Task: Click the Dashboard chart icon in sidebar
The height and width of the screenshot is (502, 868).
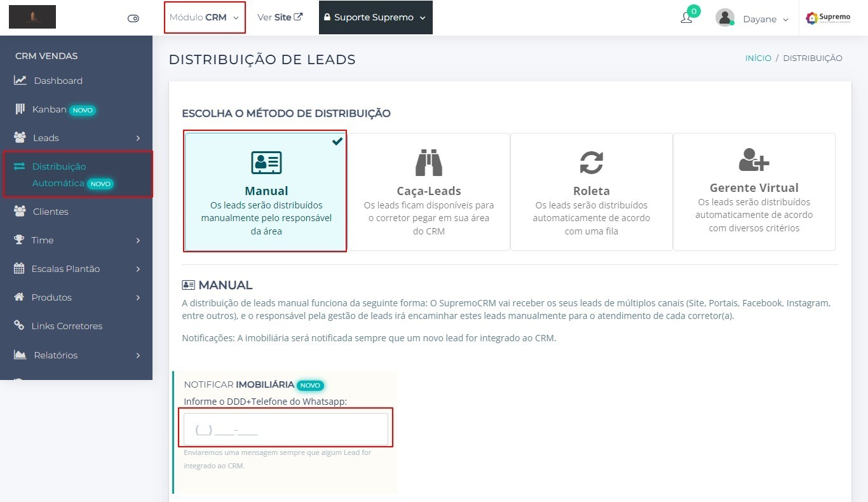Action: pyautogui.click(x=20, y=81)
